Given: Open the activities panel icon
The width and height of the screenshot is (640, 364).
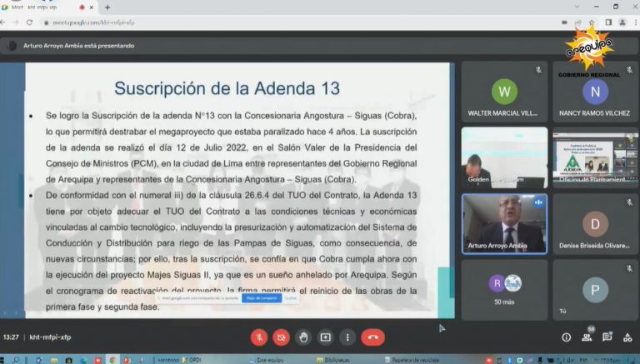Looking at the screenshot, I should tap(627, 337).
